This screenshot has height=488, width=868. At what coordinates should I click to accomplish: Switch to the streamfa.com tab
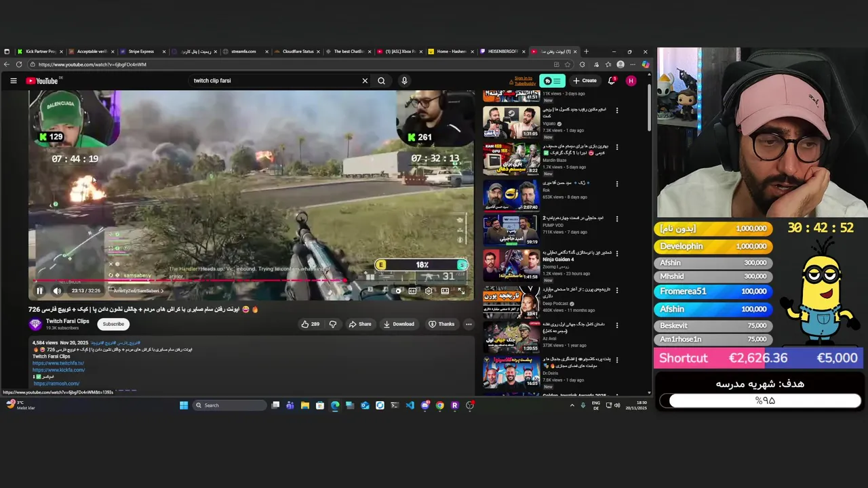pyautogui.click(x=243, y=52)
